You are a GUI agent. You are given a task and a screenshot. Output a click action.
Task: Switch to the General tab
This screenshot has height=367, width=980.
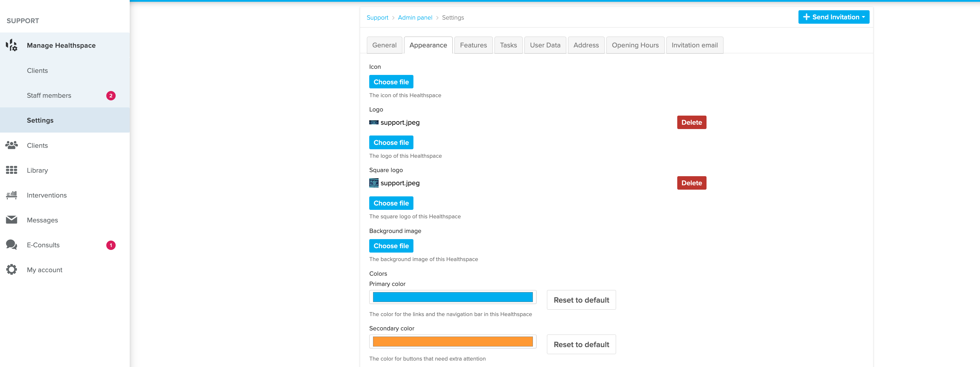(x=384, y=45)
